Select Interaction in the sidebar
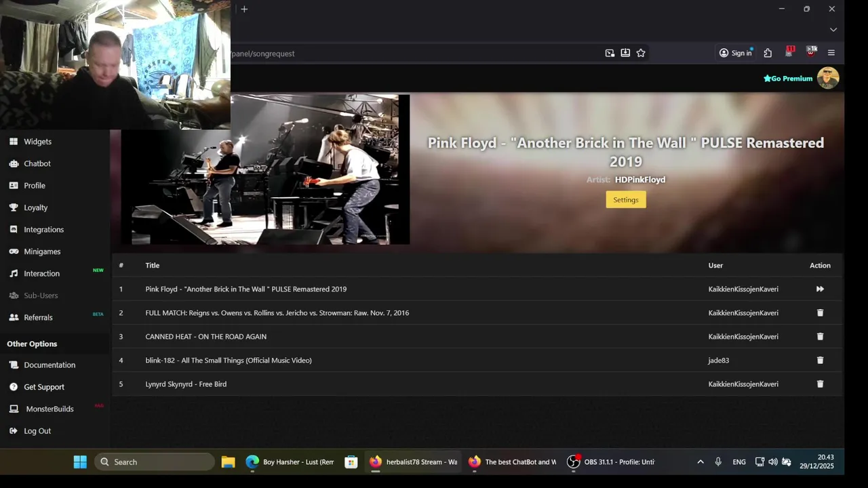The image size is (868, 488). (x=41, y=274)
